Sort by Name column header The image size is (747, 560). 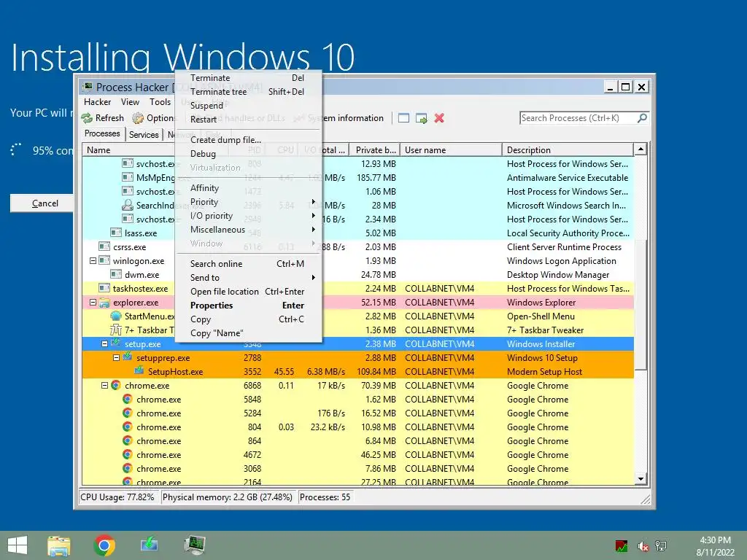128,150
